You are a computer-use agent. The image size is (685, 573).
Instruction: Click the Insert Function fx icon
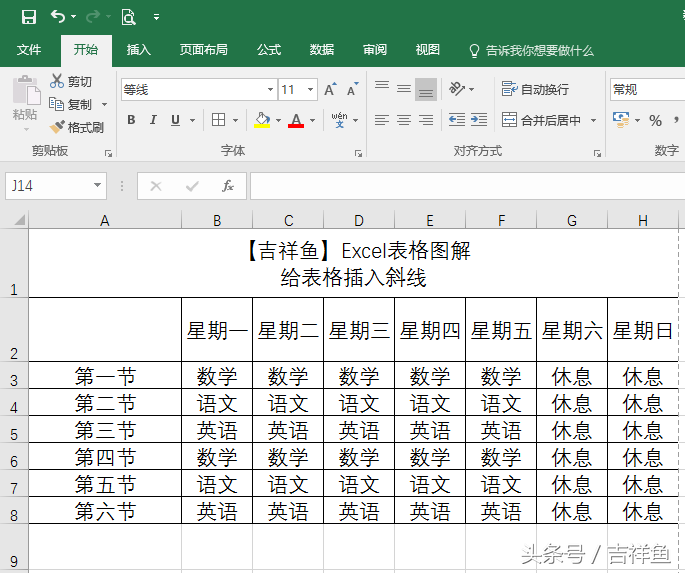click(x=228, y=186)
